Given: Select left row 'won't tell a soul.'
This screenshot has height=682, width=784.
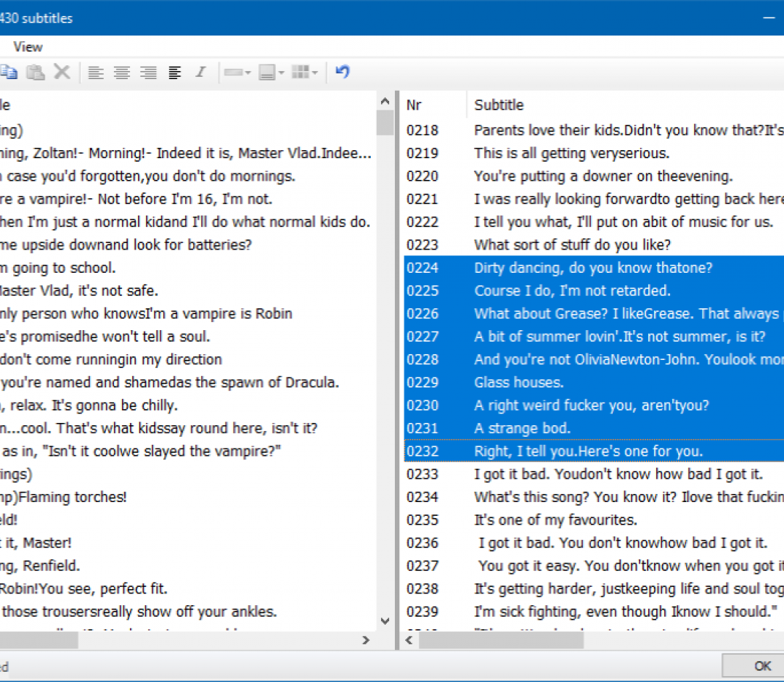Looking at the screenshot, I should pyautogui.click(x=188, y=337).
